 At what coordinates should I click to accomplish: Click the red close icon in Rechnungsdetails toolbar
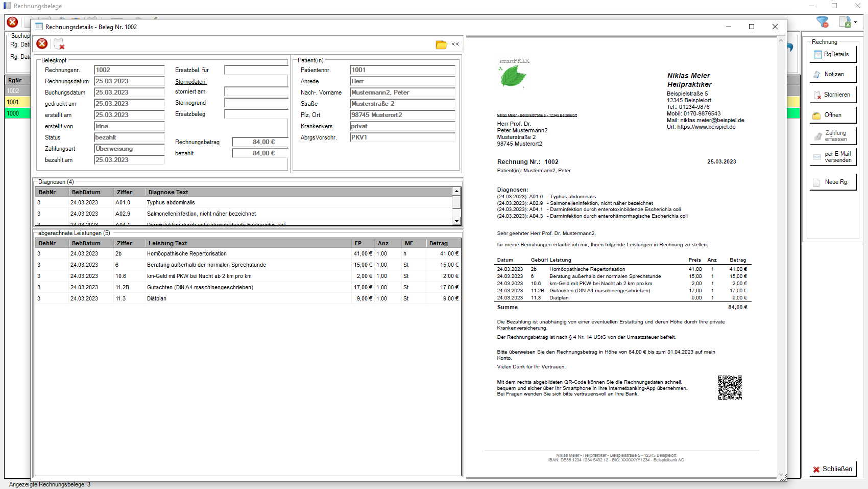click(x=42, y=44)
